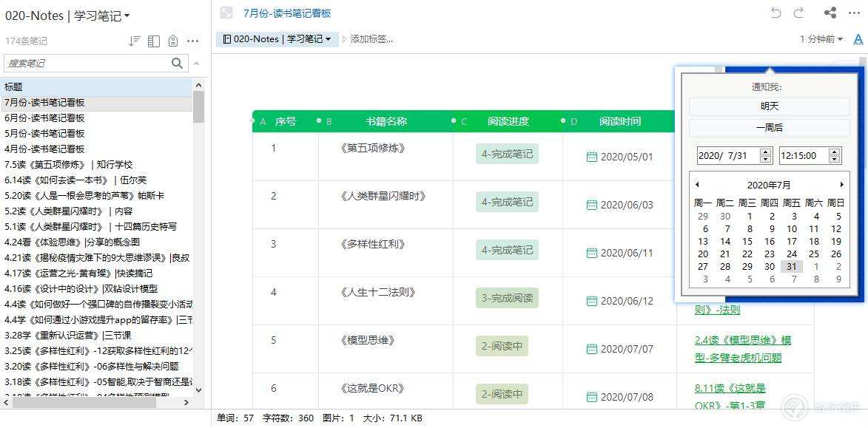Click the snippet view icon above note list
The height and width of the screenshot is (428, 868).
153,41
